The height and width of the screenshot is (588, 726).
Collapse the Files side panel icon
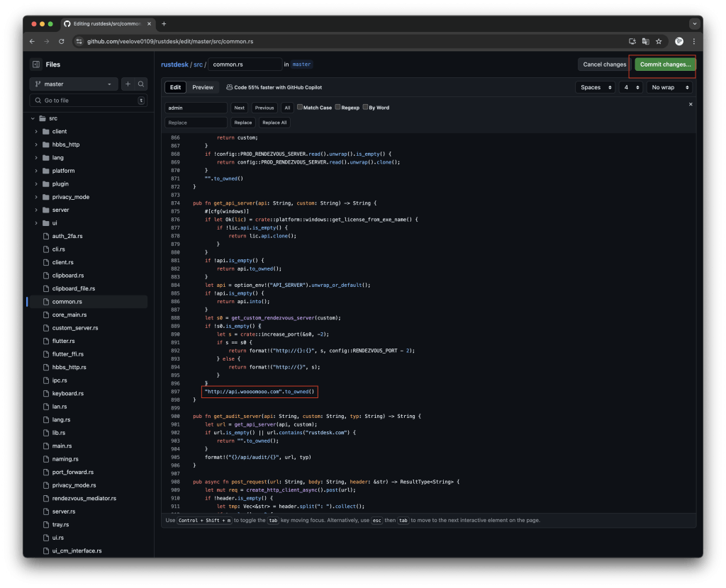[35, 64]
